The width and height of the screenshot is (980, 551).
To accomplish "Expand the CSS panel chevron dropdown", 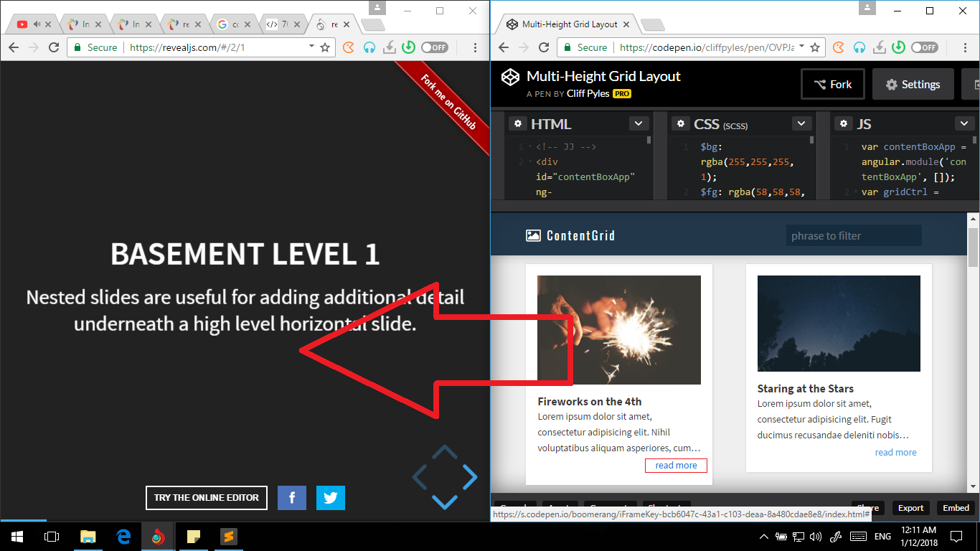I will pos(801,123).
